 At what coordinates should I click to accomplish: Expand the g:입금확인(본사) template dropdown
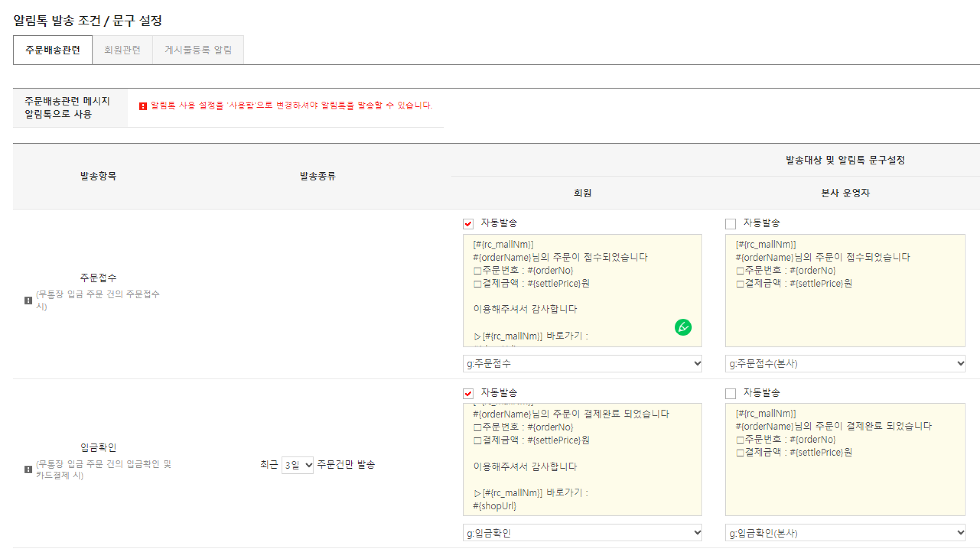coord(845,533)
